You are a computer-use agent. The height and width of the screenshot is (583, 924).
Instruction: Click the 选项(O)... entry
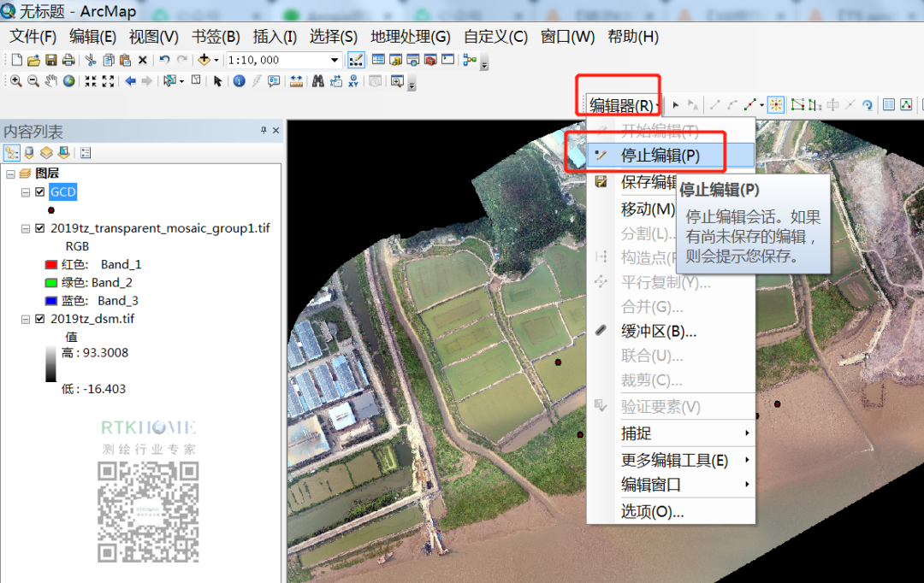(652, 511)
